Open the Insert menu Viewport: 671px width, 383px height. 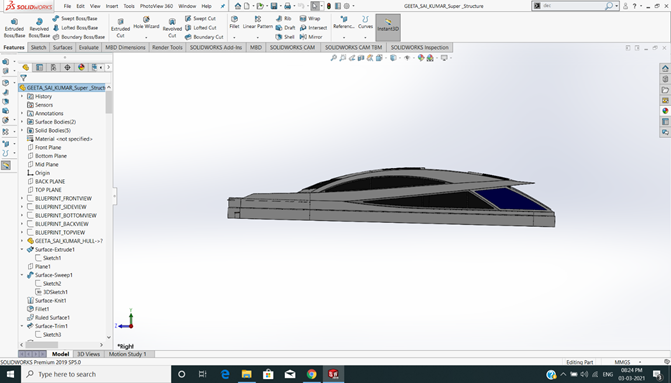click(112, 6)
